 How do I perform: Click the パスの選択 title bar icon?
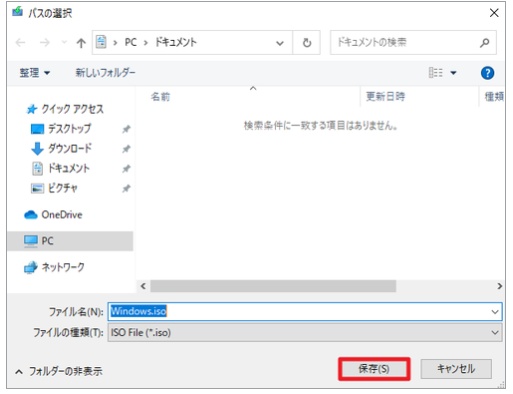[17, 12]
